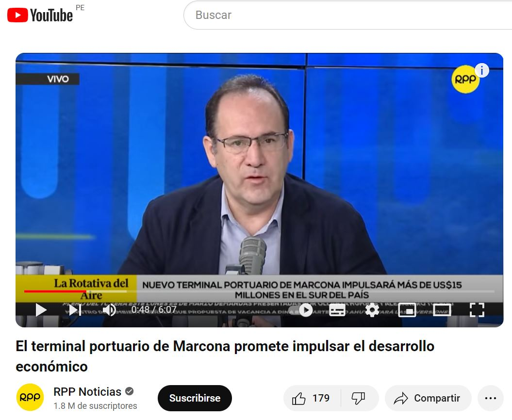Play the video with the play button
The height and width of the screenshot is (420, 512).
click(x=41, y=310)
